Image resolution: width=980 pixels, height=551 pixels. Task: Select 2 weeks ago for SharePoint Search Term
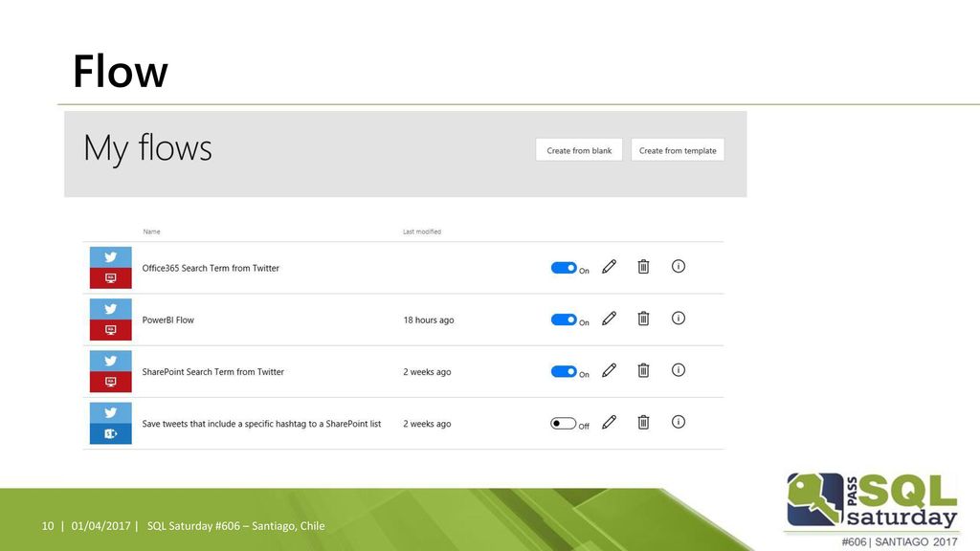[x=427, y=372]
